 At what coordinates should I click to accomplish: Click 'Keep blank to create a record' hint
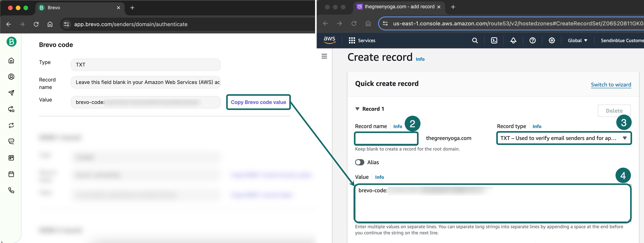[x=407, y=149]
